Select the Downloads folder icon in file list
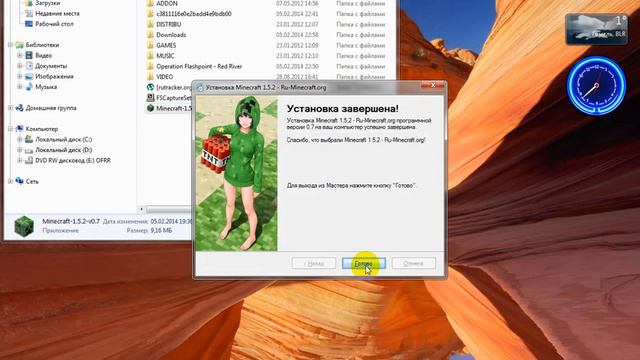Screen dimensions: 640x360 pyautogui.click(x=150, y=35)
